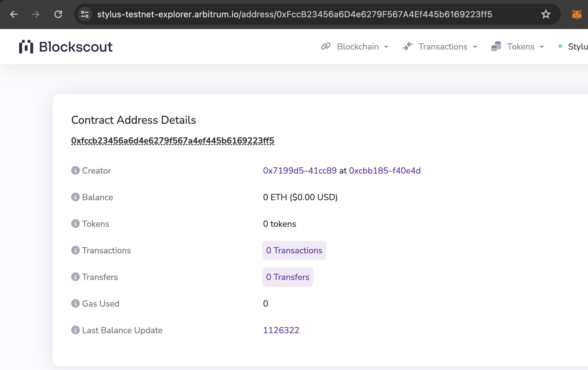Screen dimensions: 588x370
Task: Go back using browser back arrow
Action: [x=14, y=14]
